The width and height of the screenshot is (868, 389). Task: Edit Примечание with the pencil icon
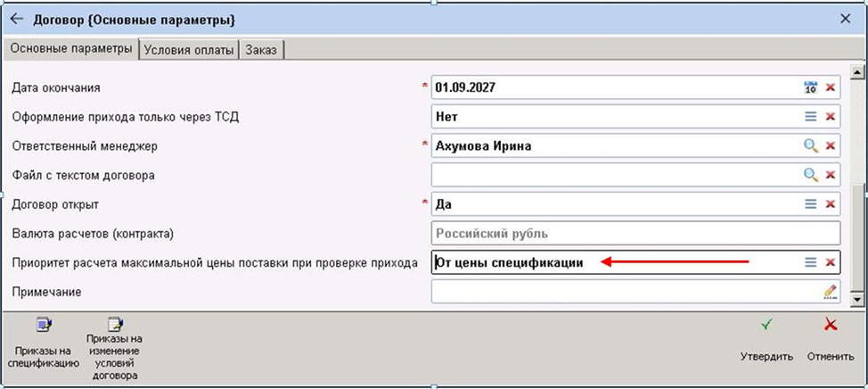click(x=830, y=292)
